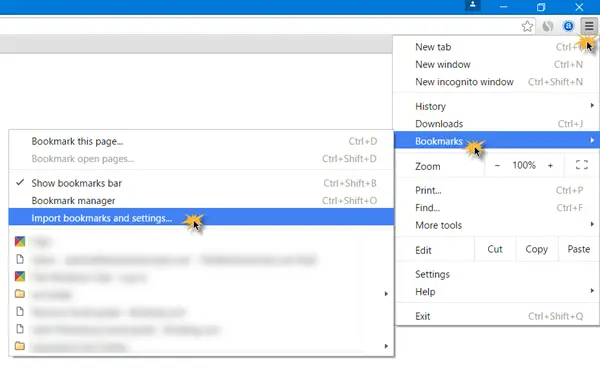Click the first page-icon bookmark entry
The height and width of the screenshot is (370, 600).
pos(20,259)
